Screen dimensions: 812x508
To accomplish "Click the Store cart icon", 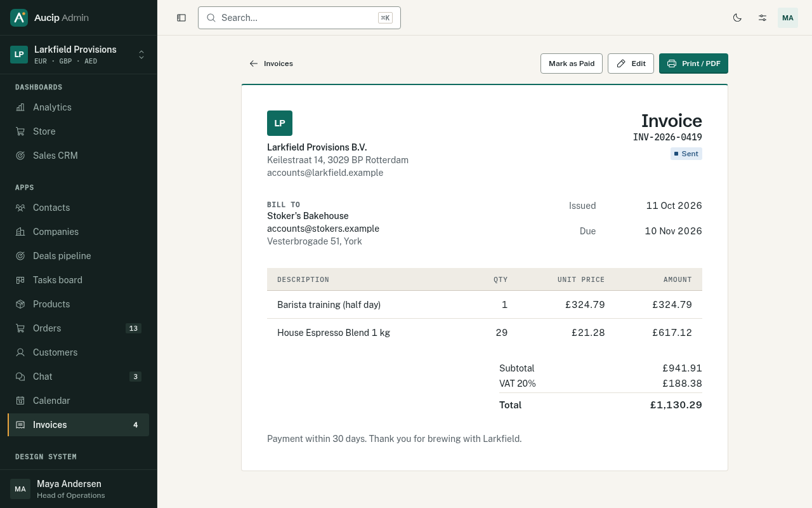I will pos(20,131).
